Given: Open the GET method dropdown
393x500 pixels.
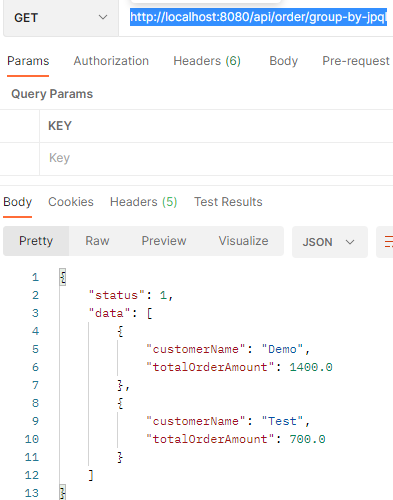Looking at the screenshot, I should click(x=61, y=18).
